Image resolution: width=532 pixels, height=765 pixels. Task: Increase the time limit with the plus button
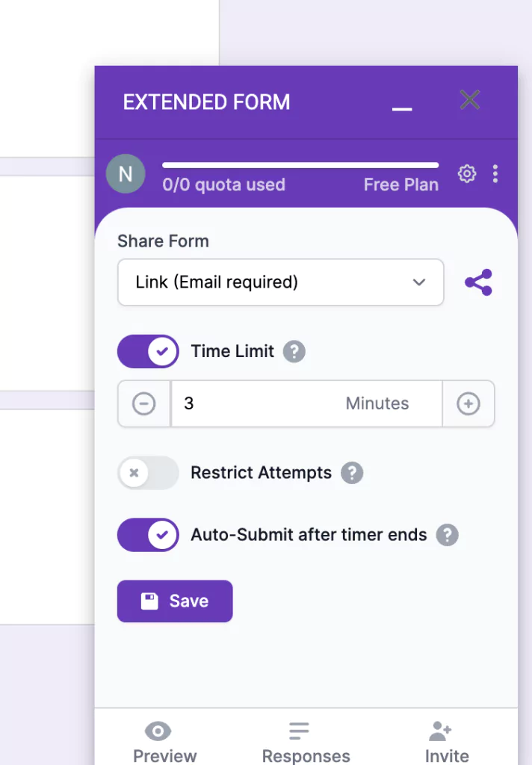[x=468, y=403]
